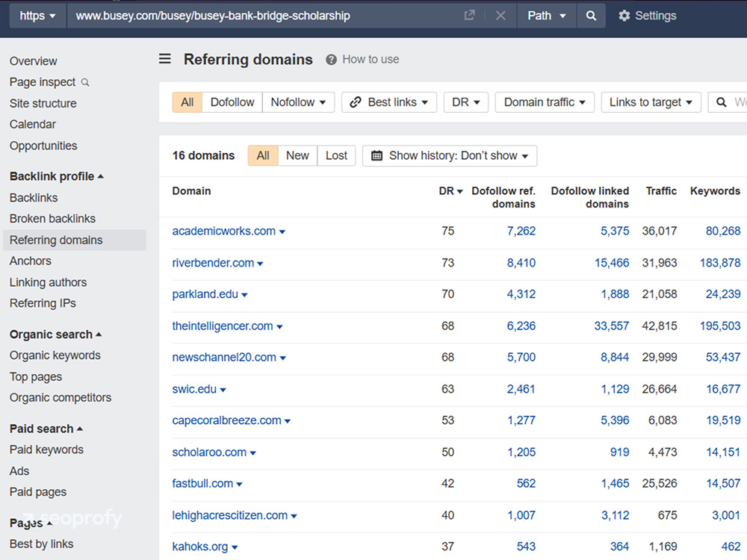The width and height of the screenshot is (747, 560).
Task: Clear the URL with the X icon
Action: (500, 16)
